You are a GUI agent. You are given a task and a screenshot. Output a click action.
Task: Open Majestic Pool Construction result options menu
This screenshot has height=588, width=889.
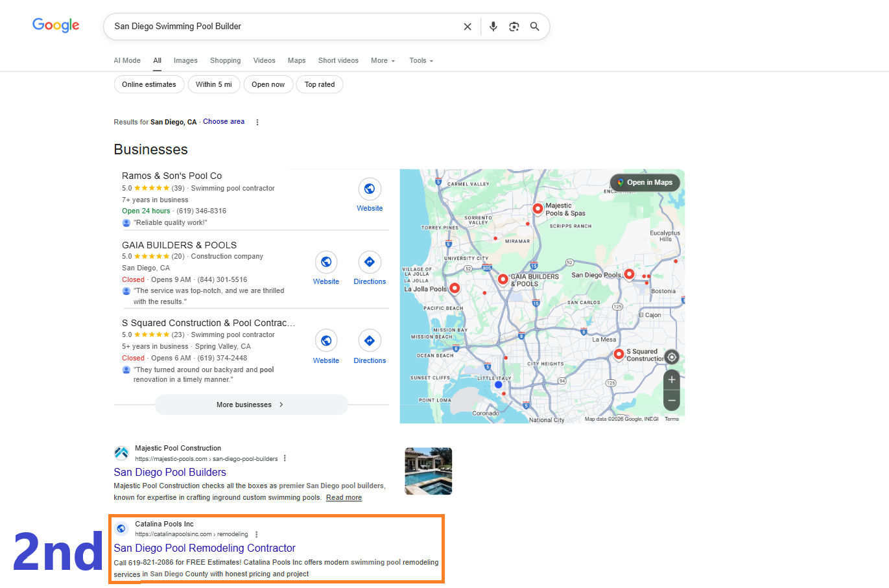point(285,458)
